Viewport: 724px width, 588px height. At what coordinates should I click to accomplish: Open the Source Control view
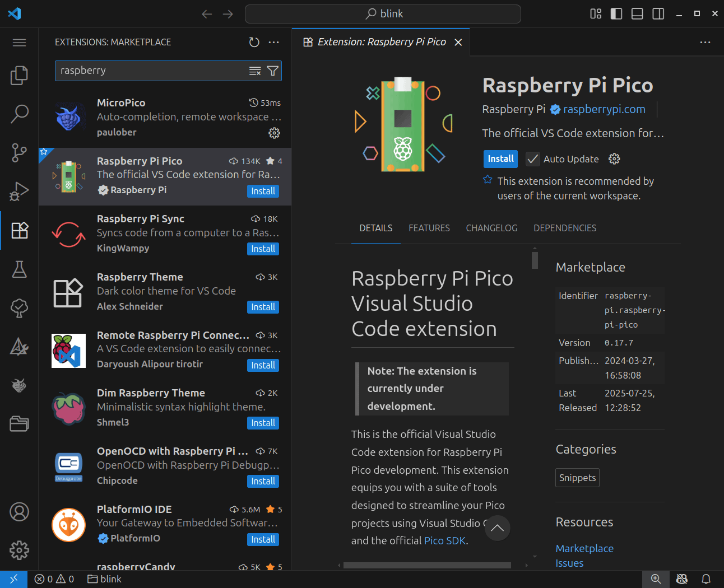point(19,152)
